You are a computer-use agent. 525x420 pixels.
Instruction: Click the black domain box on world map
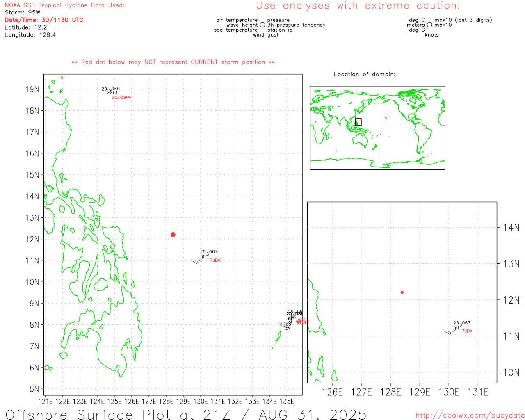[x=358, y=122]
